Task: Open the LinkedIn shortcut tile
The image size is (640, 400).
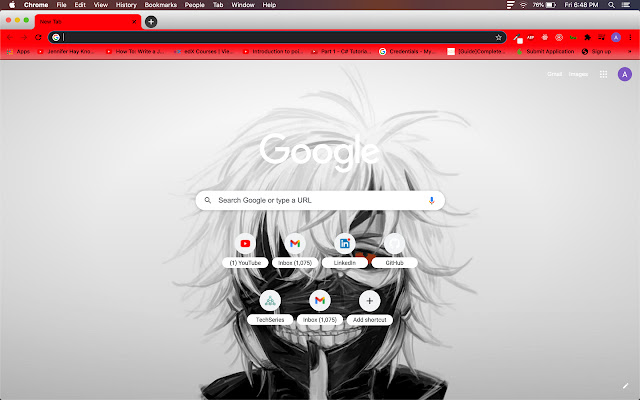Action: tap(345, 250)
